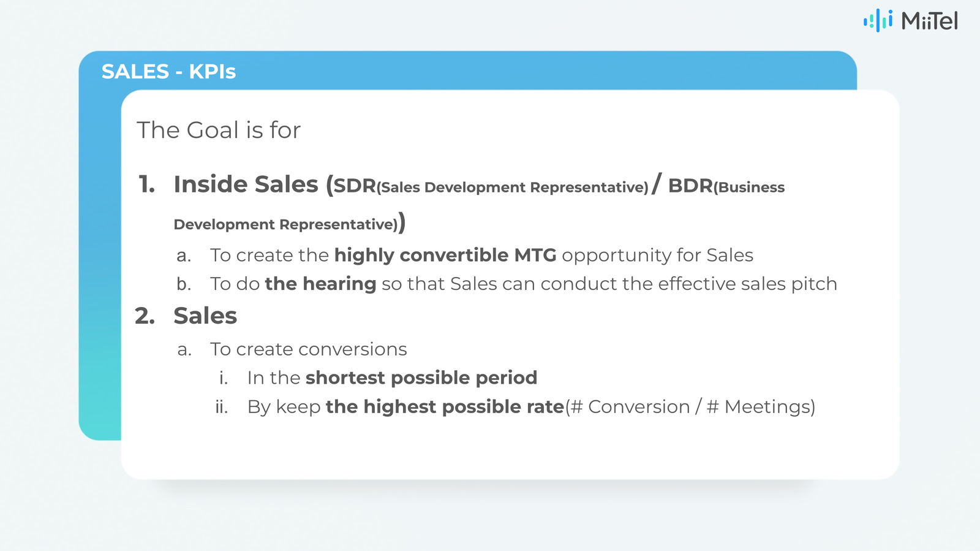Click the MiiTel brand name text
Viewport: 980px width, 551px height.
929,22
